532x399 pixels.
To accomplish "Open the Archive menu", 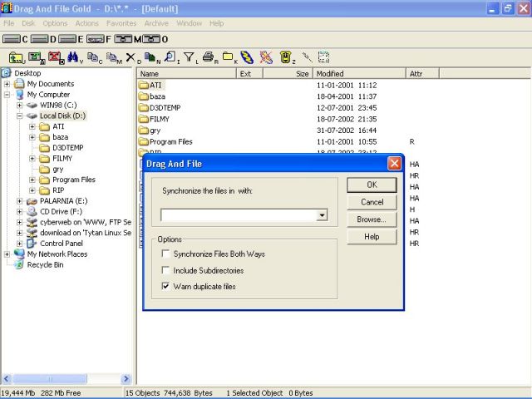I will [156, 23].
